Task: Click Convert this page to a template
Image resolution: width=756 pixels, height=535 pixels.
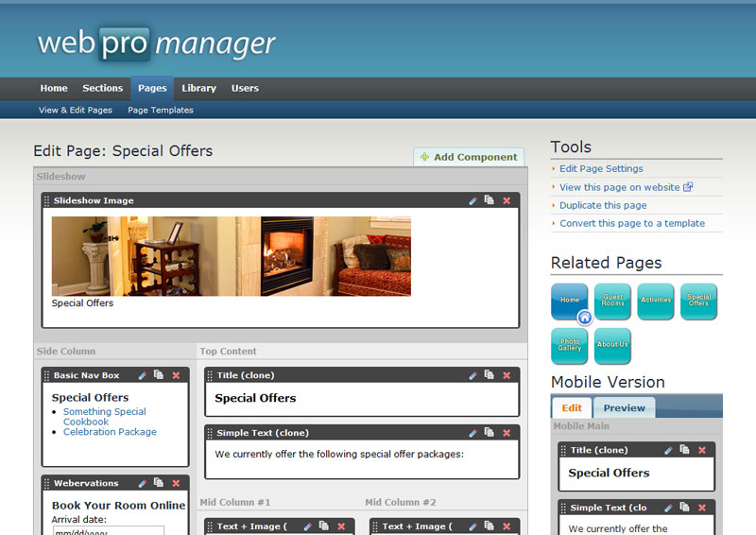Action: pos(632,223)
